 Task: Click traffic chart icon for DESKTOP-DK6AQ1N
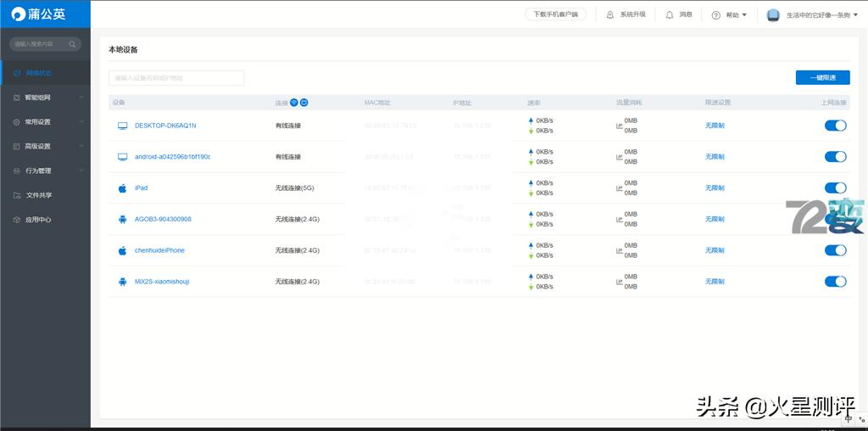[620, 126]
